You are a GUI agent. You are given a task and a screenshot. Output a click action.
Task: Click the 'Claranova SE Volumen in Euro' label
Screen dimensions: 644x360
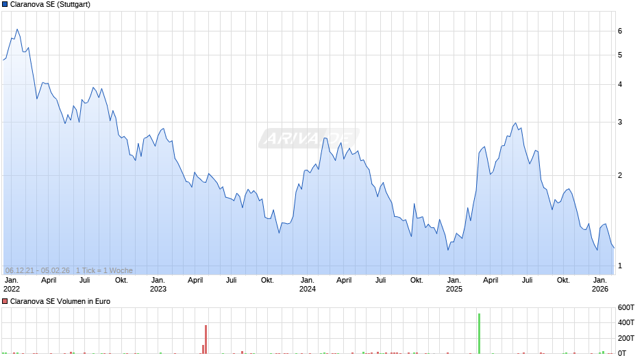60,301
